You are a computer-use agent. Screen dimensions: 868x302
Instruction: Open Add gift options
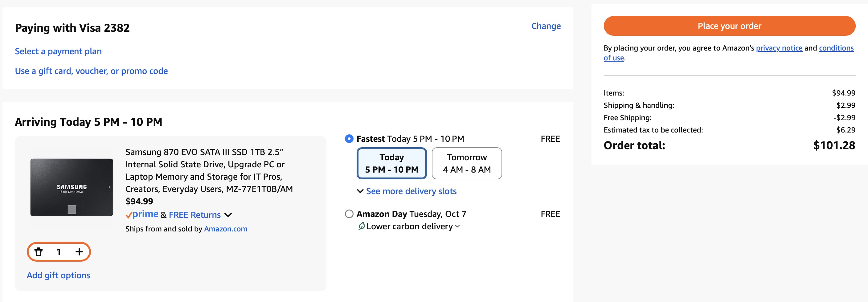pyautogui.click(x=59, y=275)
